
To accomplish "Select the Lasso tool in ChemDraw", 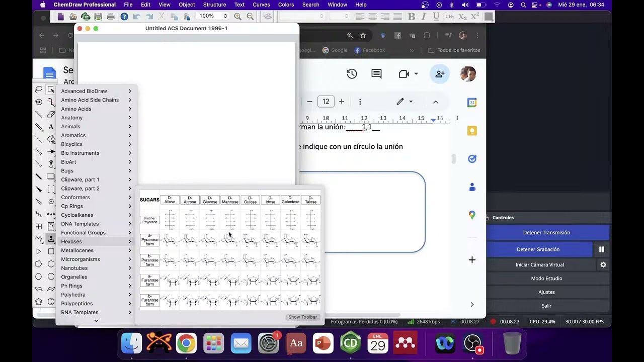I will [x=39, y=89].
